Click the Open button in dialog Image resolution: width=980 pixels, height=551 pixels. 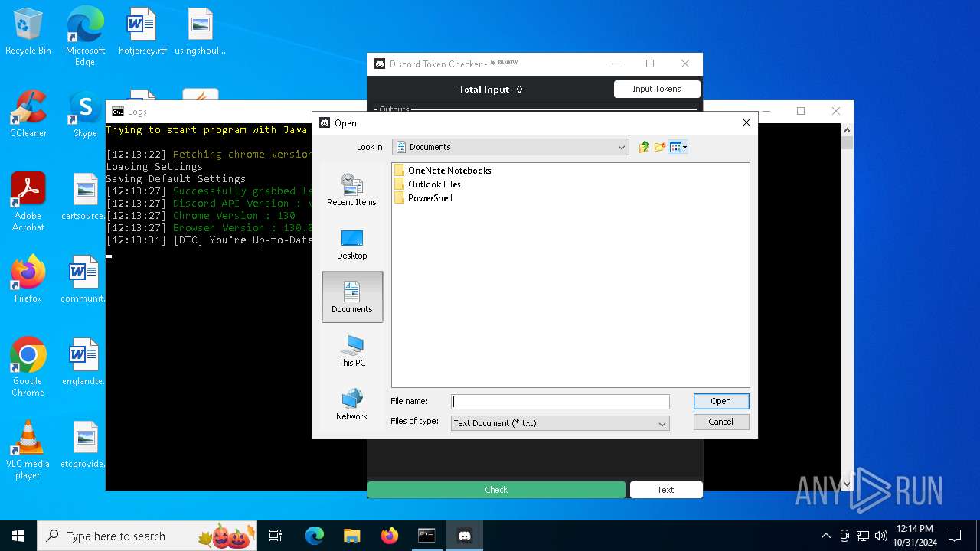[x=721, y=401]
